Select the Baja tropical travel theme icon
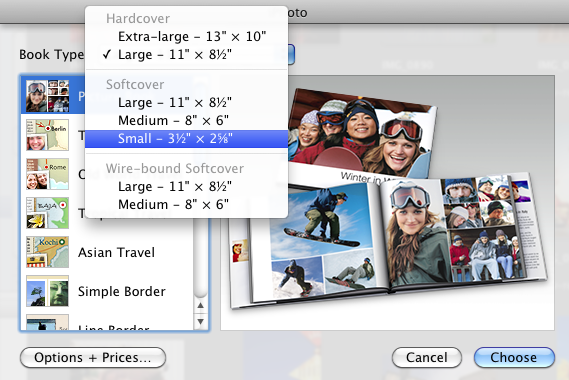This screenshot has width=569, height=380. click(x=48, y=213)
